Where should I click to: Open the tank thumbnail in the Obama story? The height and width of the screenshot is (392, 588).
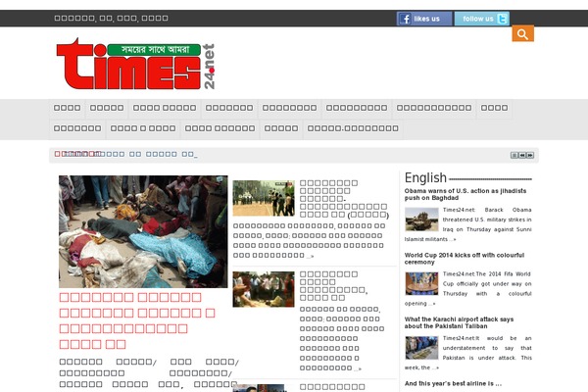point(421,220)
